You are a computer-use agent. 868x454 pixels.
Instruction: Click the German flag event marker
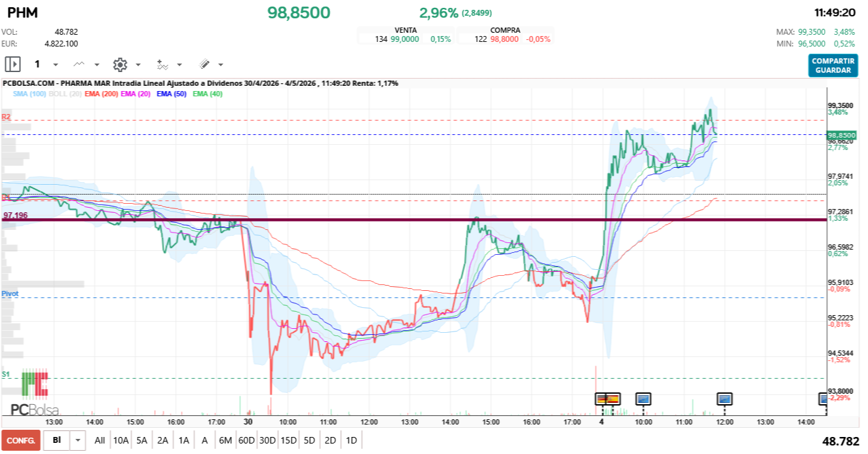(x=601, y=398)
